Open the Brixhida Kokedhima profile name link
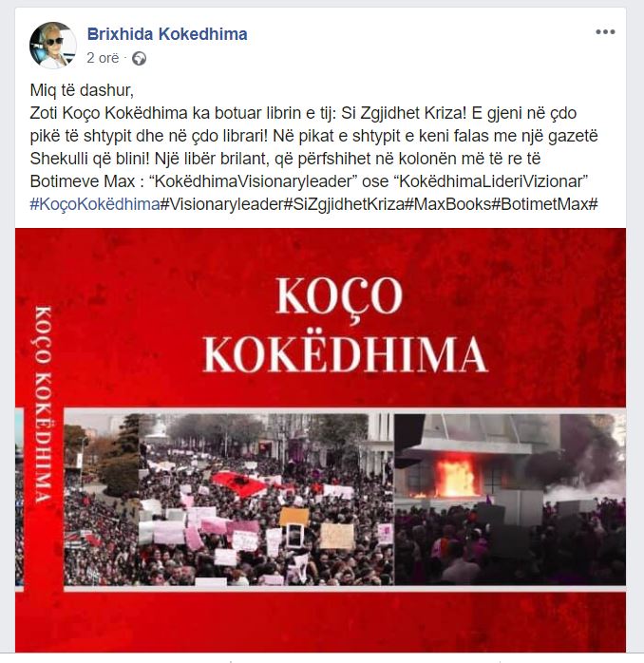The height and width of the screenshot is (663, 644). [x=167, y=34]
